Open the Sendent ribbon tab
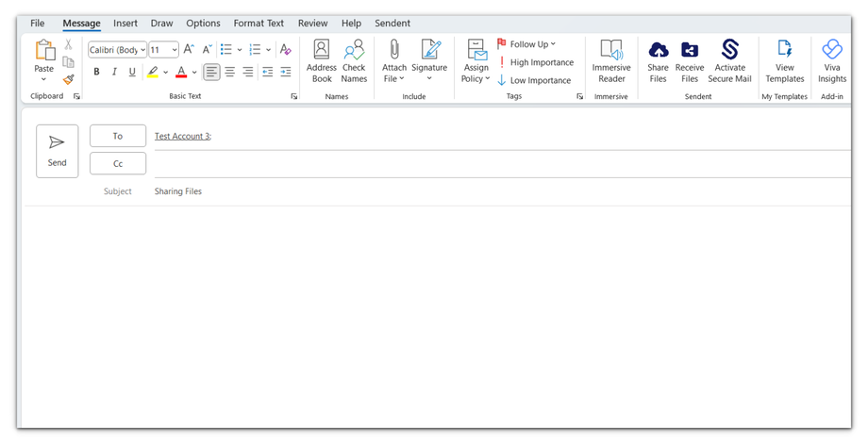Viewport: 868px width, 446px height. point(392,24)
